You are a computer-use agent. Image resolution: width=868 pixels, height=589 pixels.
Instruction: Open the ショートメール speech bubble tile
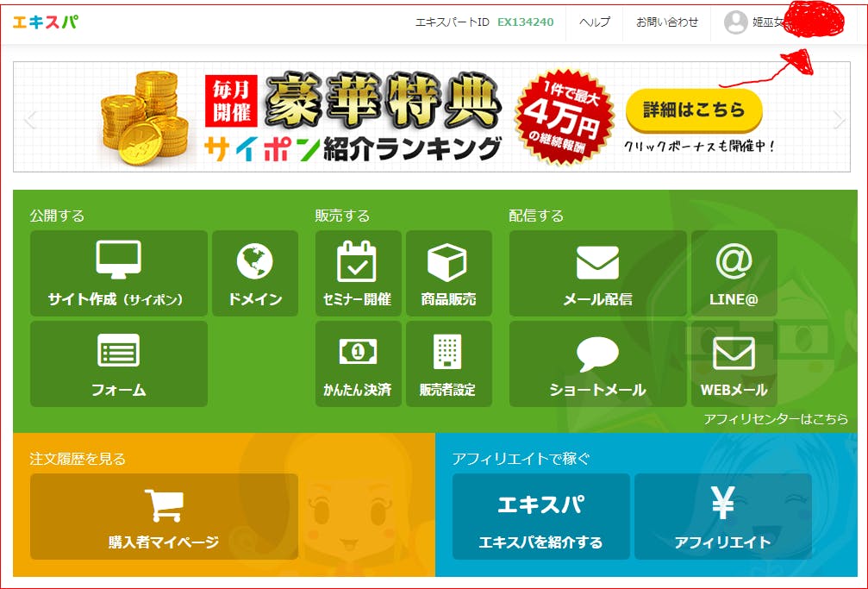[x=598, y=364]
